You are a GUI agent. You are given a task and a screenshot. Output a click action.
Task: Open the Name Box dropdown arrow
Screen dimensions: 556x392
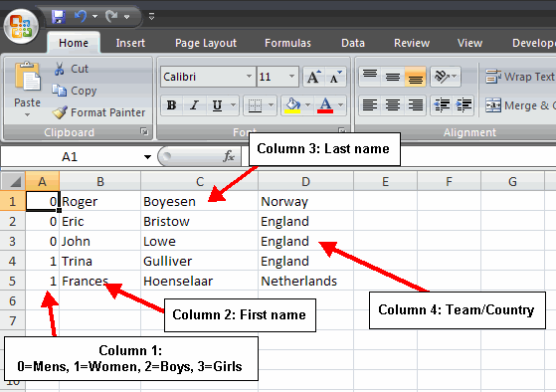(147, 156)
